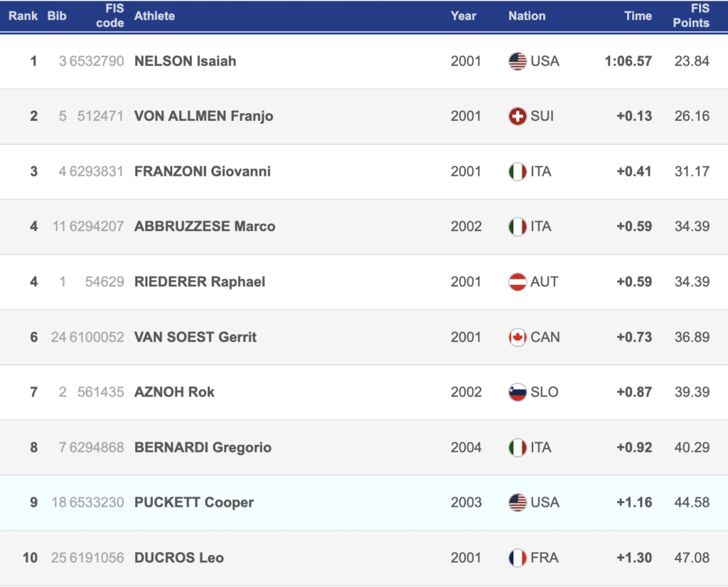Click the Italian flag icon for Bernardi Gregorio

pos(518,447)
